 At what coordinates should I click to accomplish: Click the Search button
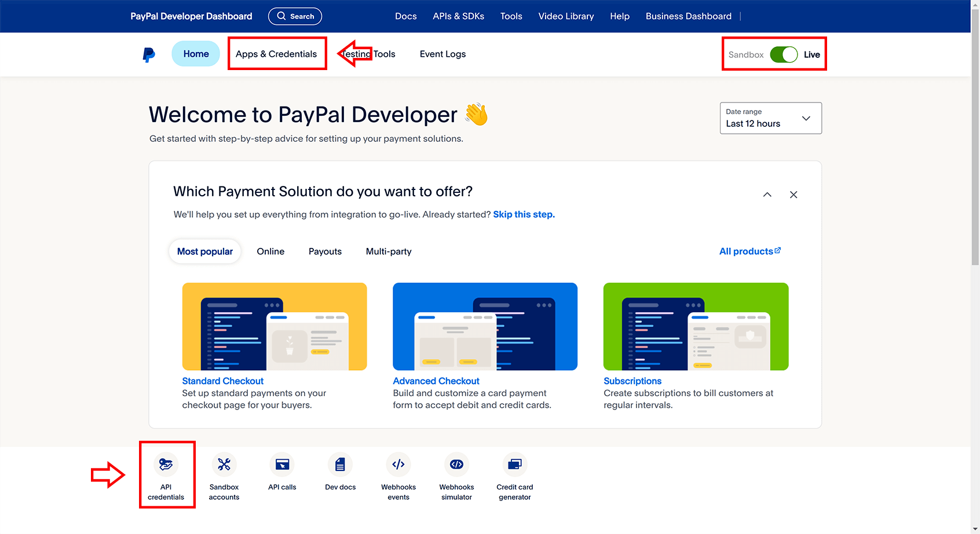295,16
